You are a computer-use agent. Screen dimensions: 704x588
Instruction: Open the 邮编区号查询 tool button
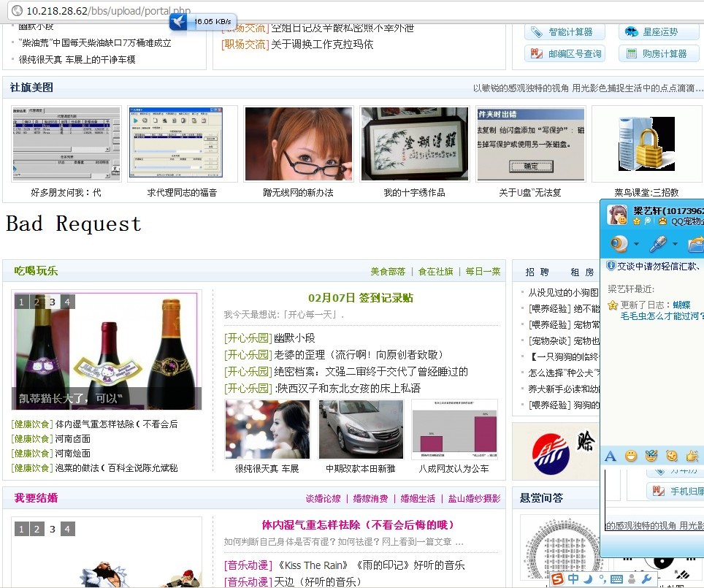(565, 54)
